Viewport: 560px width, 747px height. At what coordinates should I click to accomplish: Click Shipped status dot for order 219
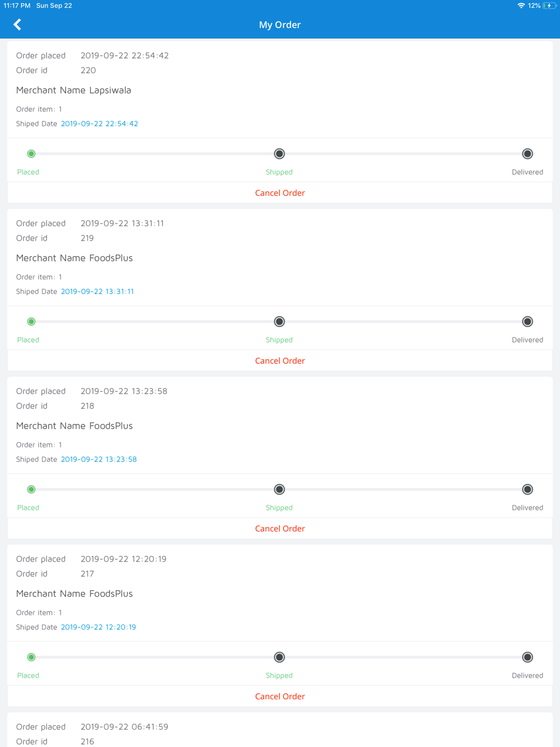point(279,321)
